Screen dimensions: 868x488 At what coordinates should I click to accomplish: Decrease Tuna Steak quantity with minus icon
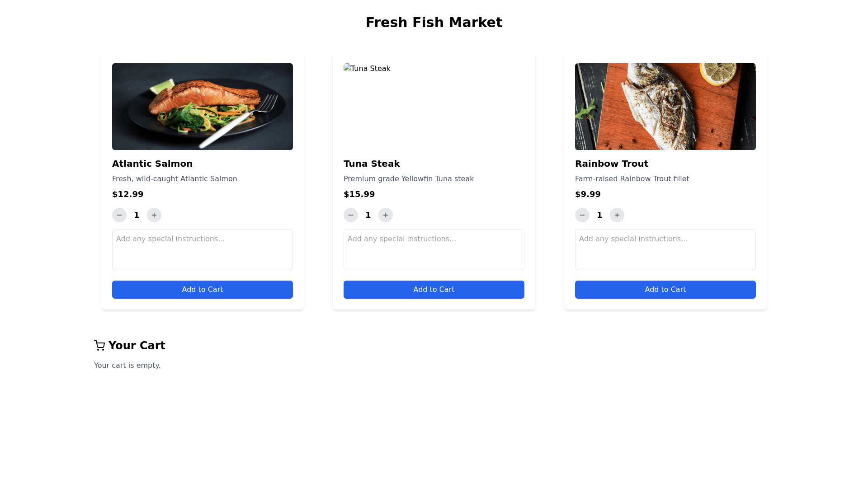tap(351, 215)
